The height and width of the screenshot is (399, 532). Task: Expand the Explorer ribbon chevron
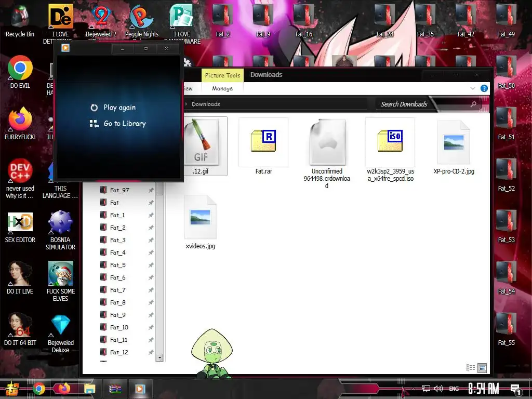coord(473,88)
